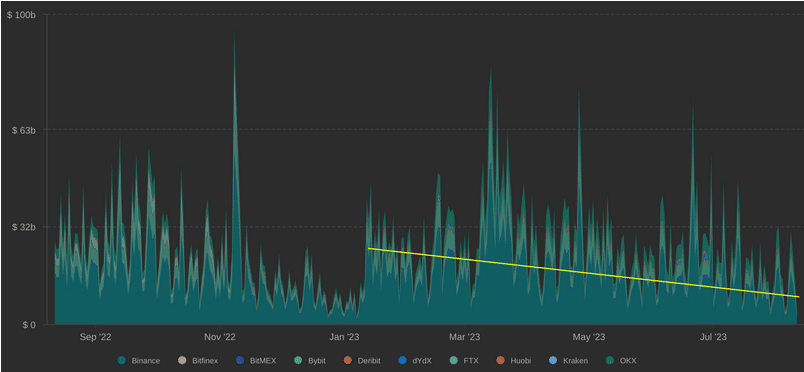The image size is (804, 372).
Task: Toggle the Binance legend color dot
Action: pyautogui.click(x=122, y=361)
